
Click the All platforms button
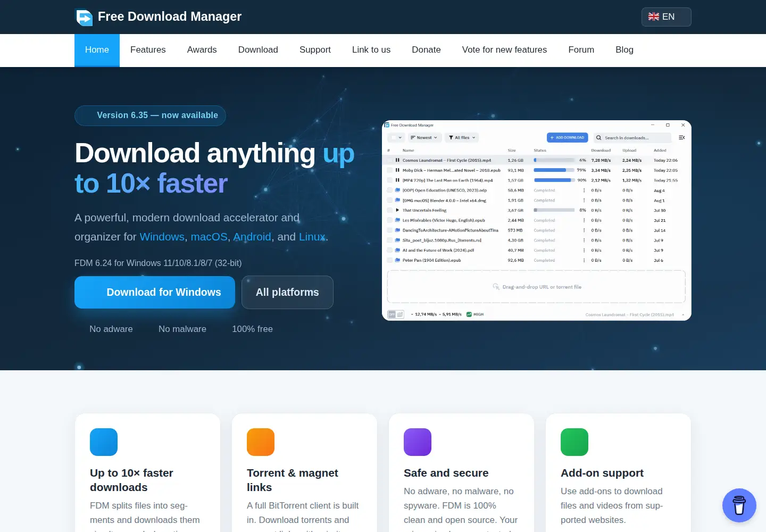click(287, 292)
